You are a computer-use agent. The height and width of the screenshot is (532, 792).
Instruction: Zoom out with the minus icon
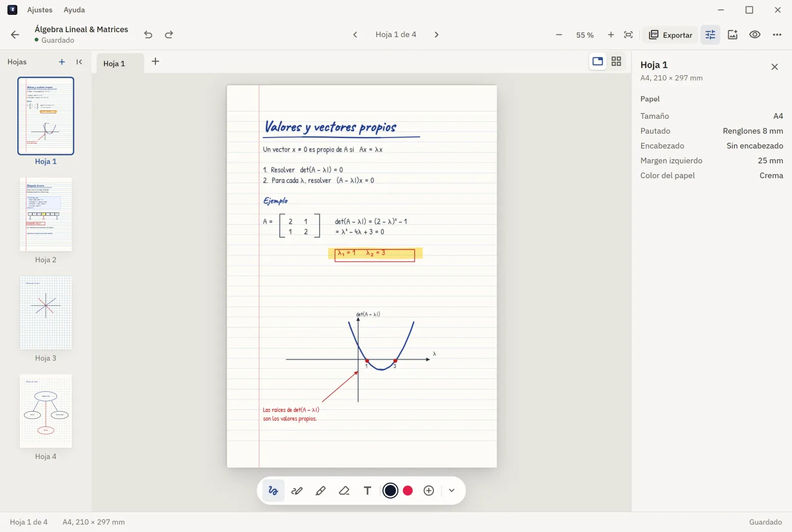(559, 35)
